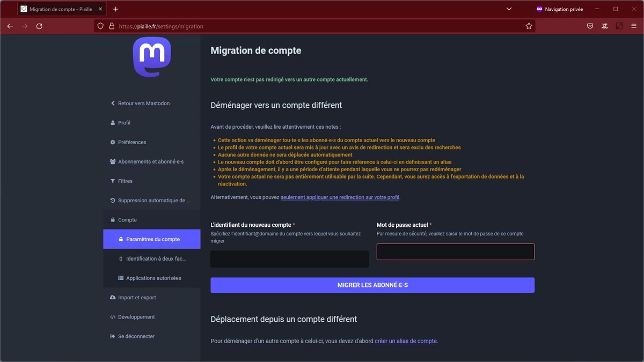This screenshot has height=362, width=644.
Task: Click the gear icon next to Préférences
Action: click(x=113, y=142)
